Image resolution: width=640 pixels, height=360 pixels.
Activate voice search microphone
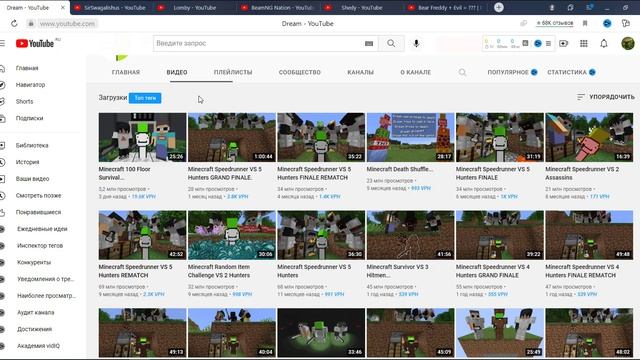416,43
